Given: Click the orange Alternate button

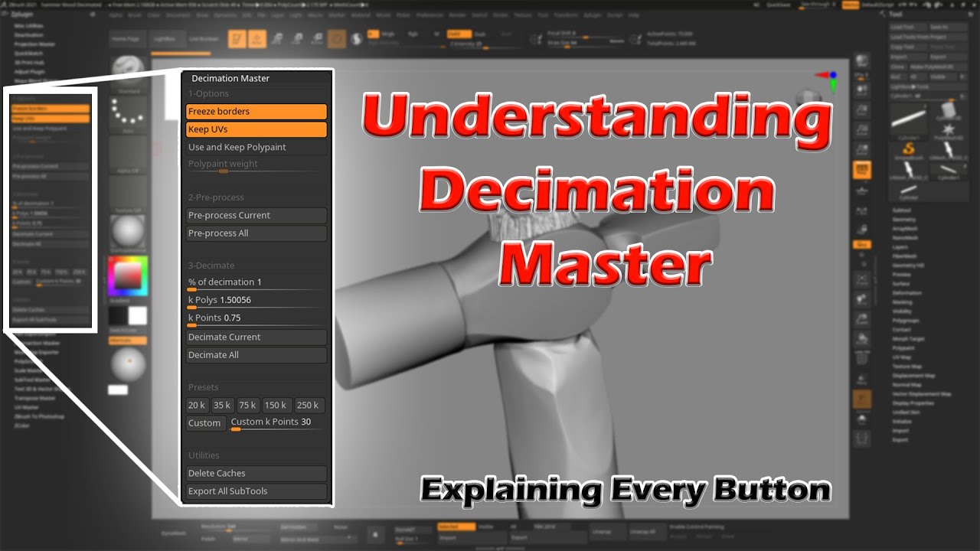Looking at the screenshot, I should [x=128, y=341].
